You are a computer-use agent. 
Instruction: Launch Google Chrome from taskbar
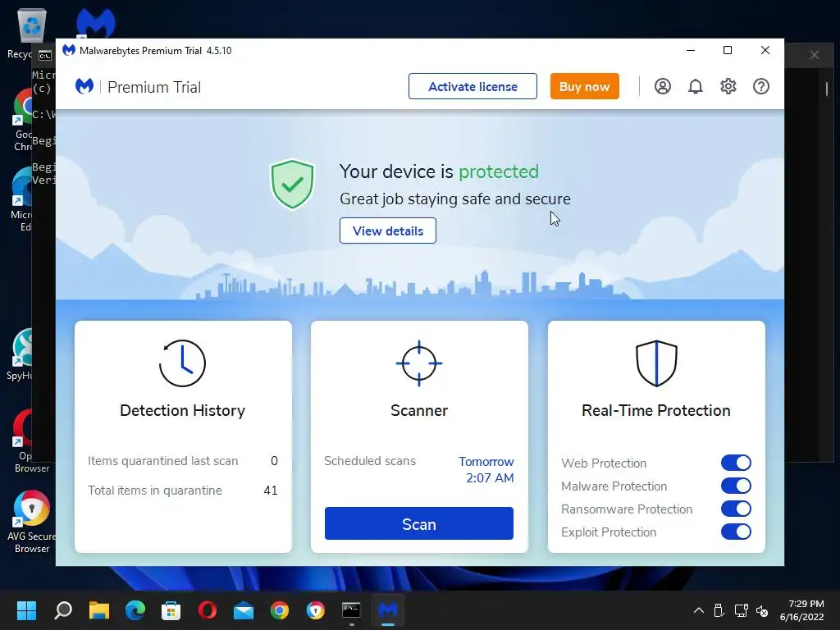click(x=279, y=610)
